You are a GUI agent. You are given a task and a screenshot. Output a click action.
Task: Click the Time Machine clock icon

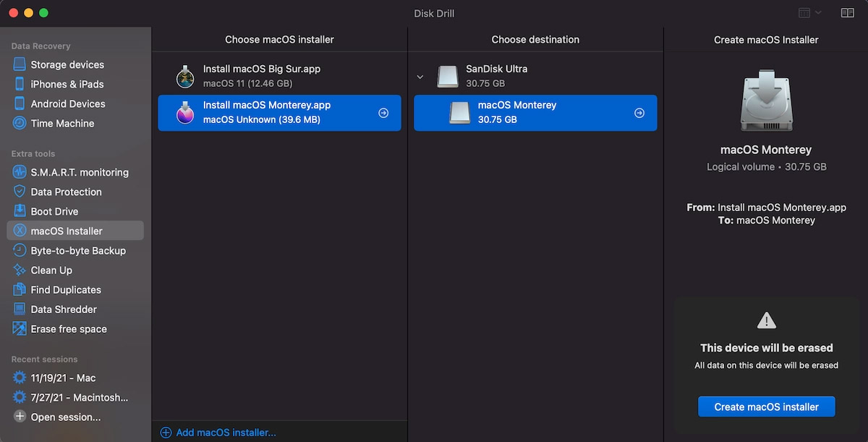pos(20,123)
